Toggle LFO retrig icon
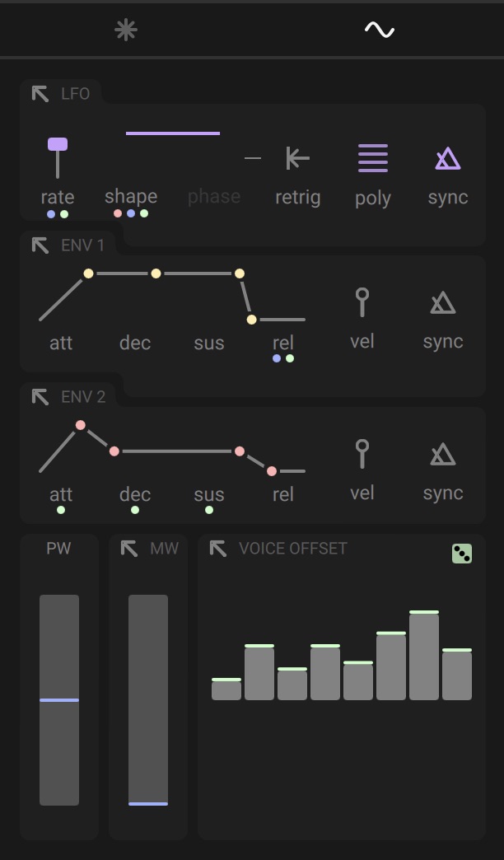This screenshot has width=504, height=860. [x=298, y=158]
